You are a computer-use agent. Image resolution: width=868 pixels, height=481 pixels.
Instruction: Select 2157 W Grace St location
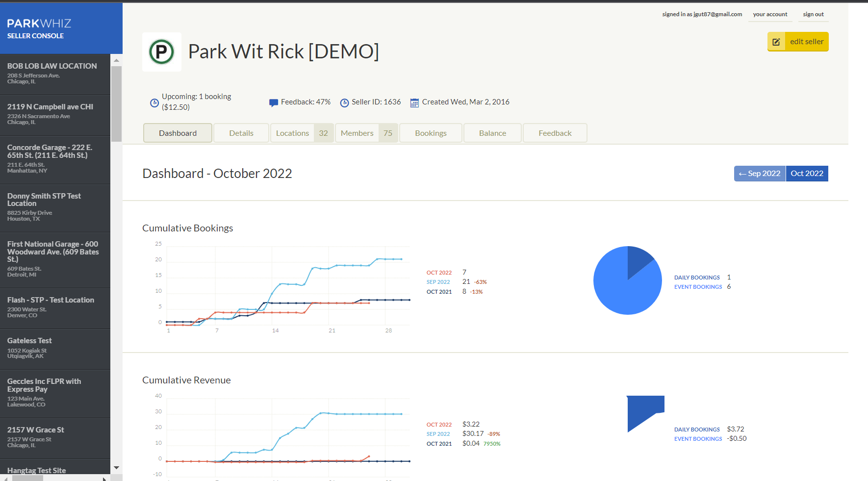click(55, 438)
